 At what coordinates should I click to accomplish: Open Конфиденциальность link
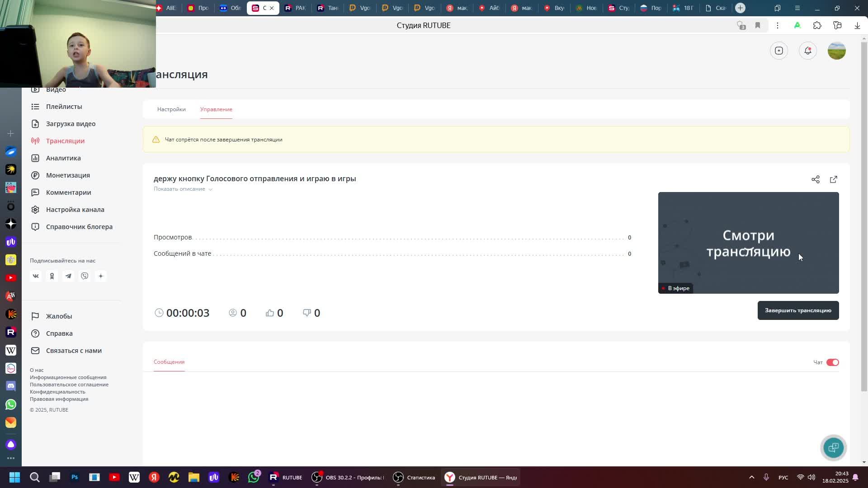tap(57, 392)
